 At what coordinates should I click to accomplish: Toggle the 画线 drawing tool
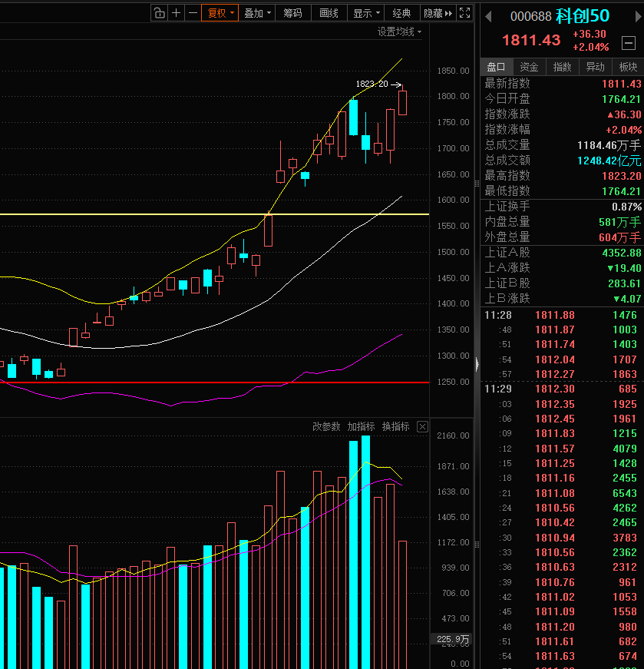pyautogui.click(x=329, y=13)
